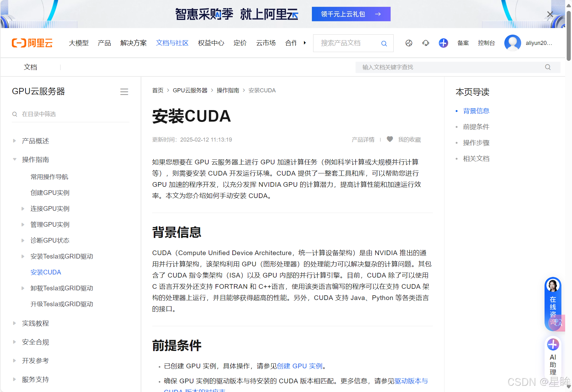Click the product search magnifier icon

point(384,43)
